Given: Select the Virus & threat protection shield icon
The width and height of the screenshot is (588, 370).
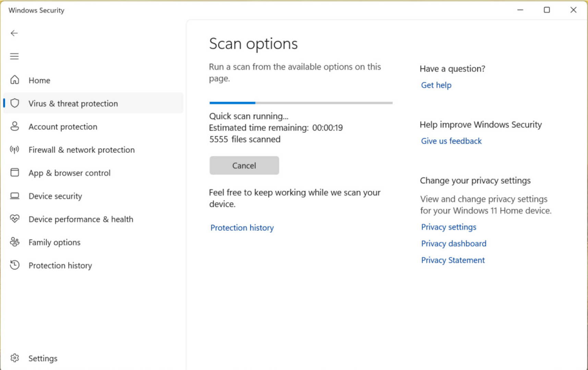Looking at the screenshot, I should (15, 103).
